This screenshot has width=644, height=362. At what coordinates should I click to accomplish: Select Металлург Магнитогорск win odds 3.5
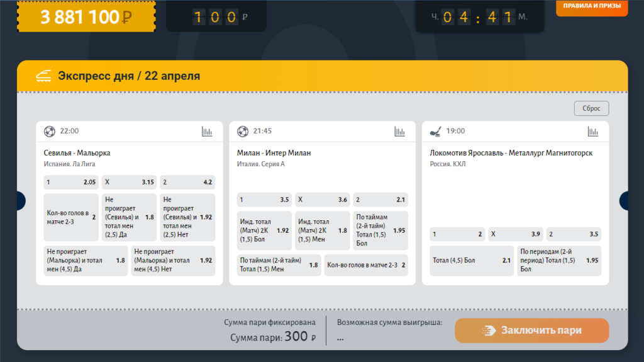pos(574,234)
